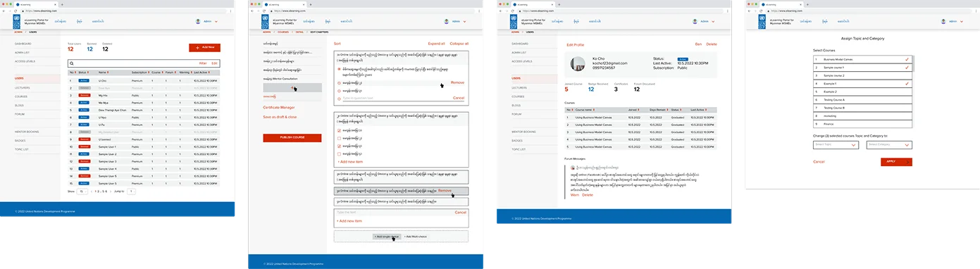
Task: Expand all chapters in the edit chapters window
Action: 436,44
